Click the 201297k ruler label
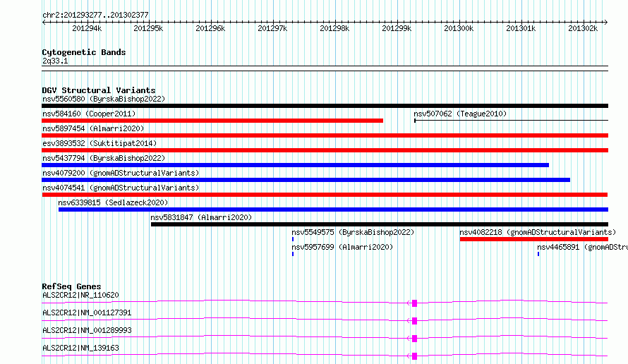 tap(272, 28)
